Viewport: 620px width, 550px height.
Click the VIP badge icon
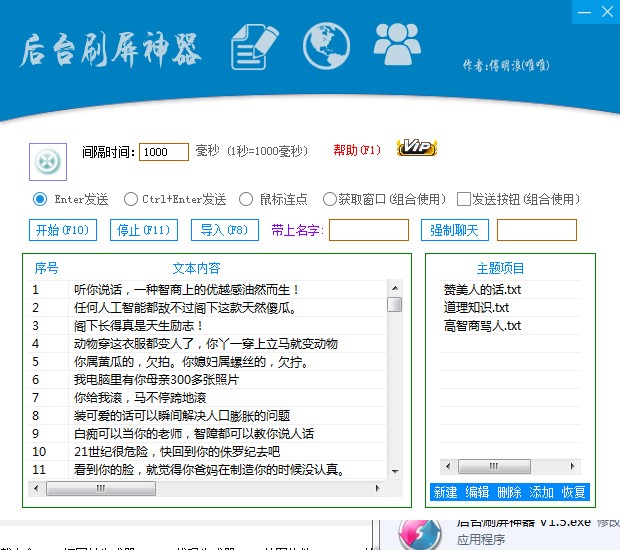[x=417, y=148]
